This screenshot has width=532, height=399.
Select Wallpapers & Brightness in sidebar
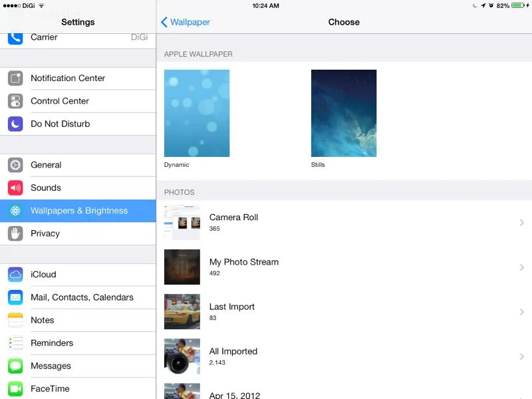pos(78,211)
